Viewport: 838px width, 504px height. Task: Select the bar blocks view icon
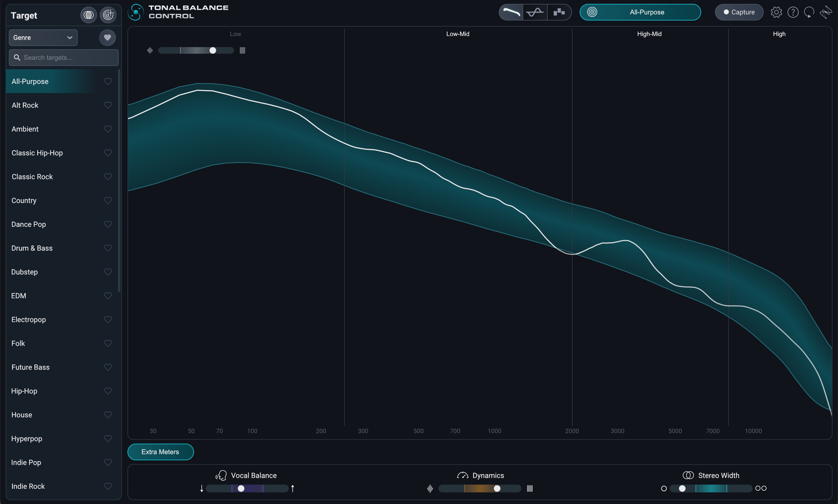point(559,12)
